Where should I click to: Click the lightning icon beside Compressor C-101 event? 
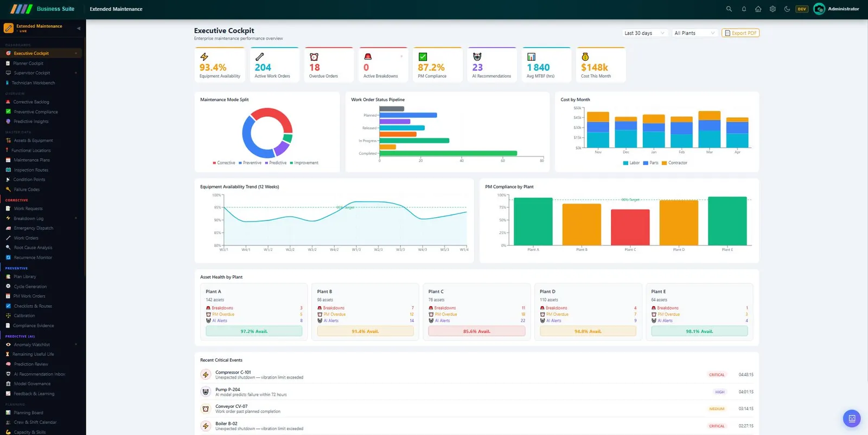[x=206, y=375]
